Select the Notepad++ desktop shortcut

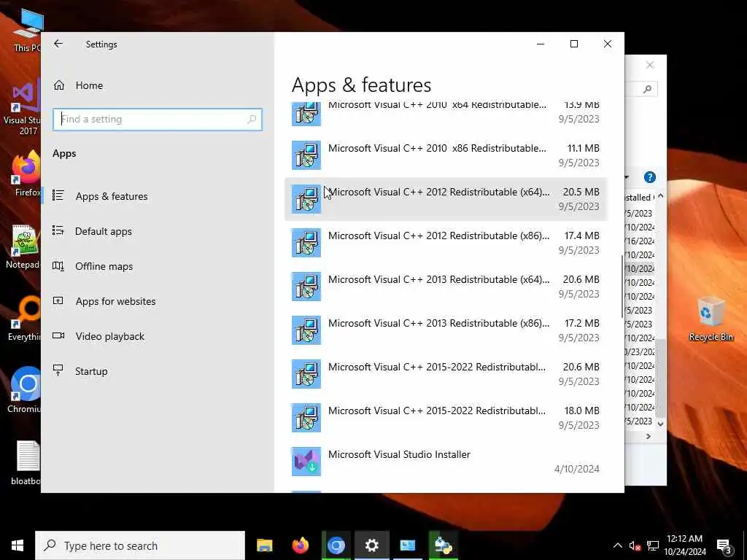click(x=24, y=246)
